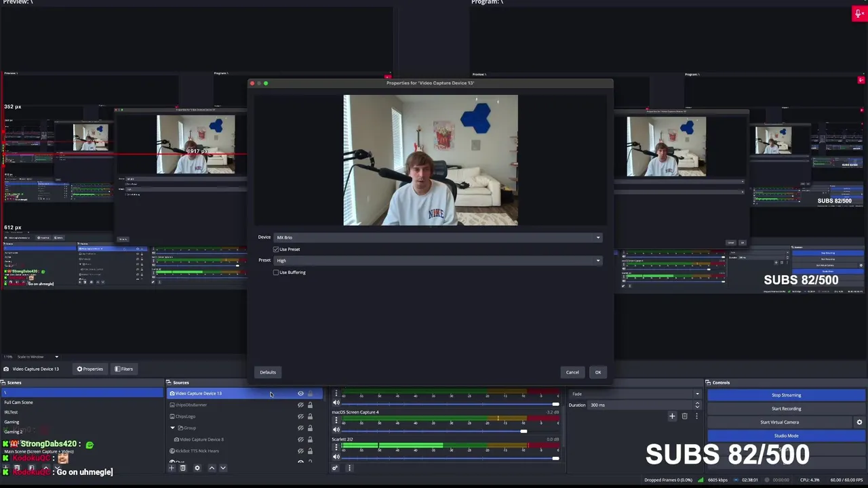The image size is (868, 488).
Task: Open Filters tab in source toolbar
Action: coord(124,369)
